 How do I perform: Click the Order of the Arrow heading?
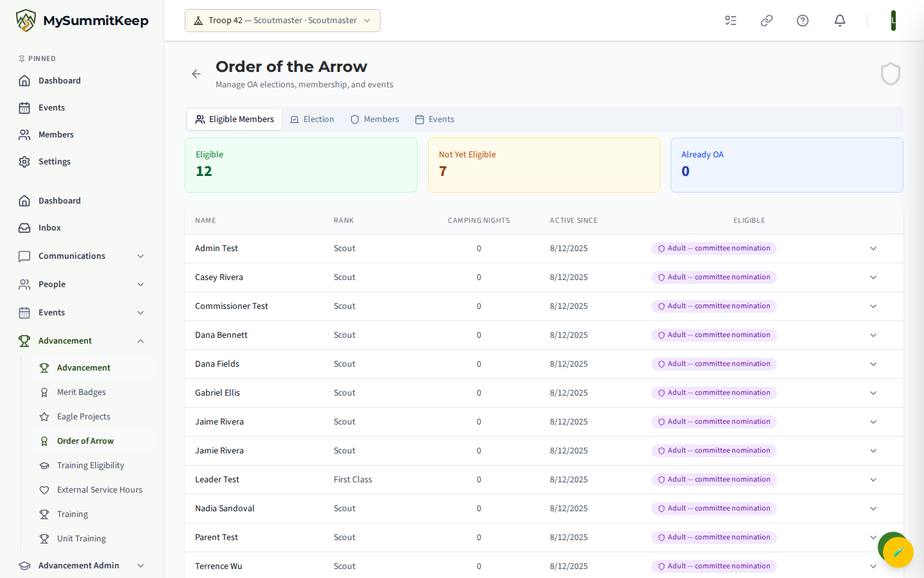291,67
